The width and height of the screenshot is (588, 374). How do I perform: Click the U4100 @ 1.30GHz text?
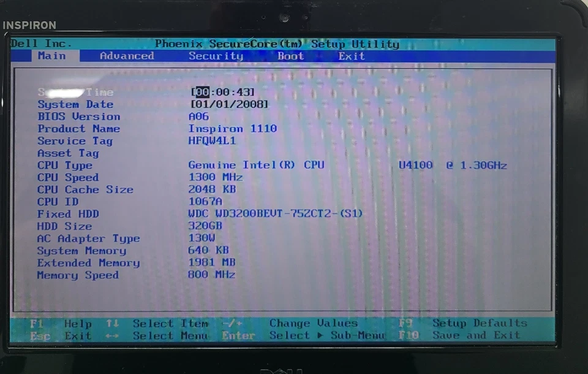point(453,165)
